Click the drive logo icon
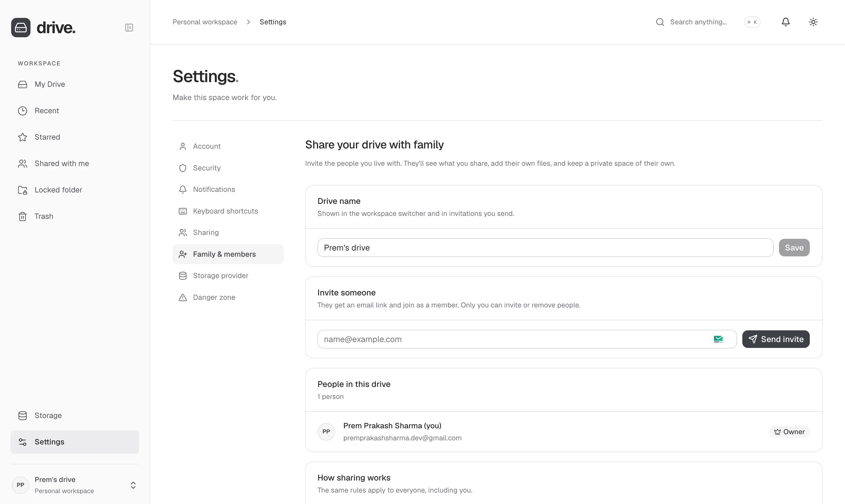 coord(21,28)
